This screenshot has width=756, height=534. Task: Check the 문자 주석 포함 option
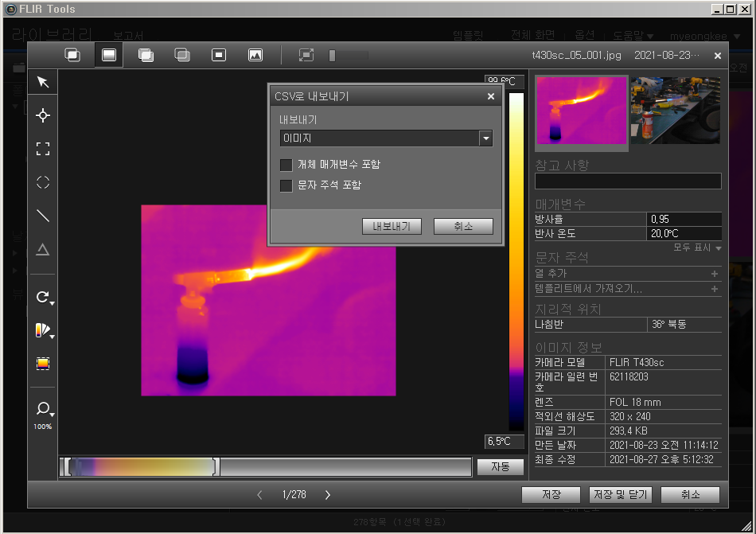[286, 185]
